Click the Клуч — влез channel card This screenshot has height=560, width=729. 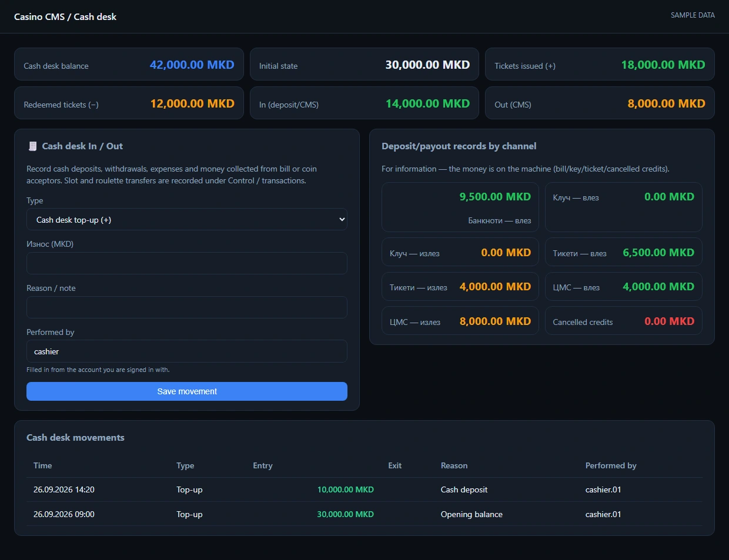[x=623, y=207]
